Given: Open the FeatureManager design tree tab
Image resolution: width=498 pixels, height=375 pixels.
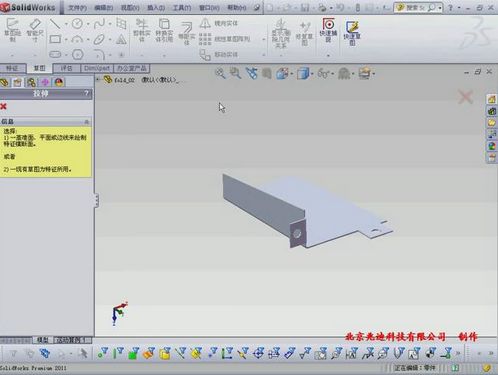Looking at the screenshot, I should pos(5,82).
